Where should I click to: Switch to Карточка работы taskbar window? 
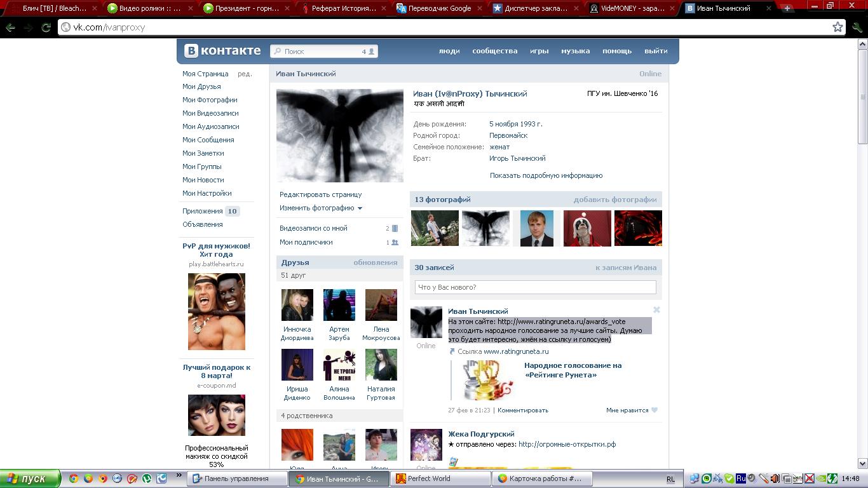pos(543,478)
